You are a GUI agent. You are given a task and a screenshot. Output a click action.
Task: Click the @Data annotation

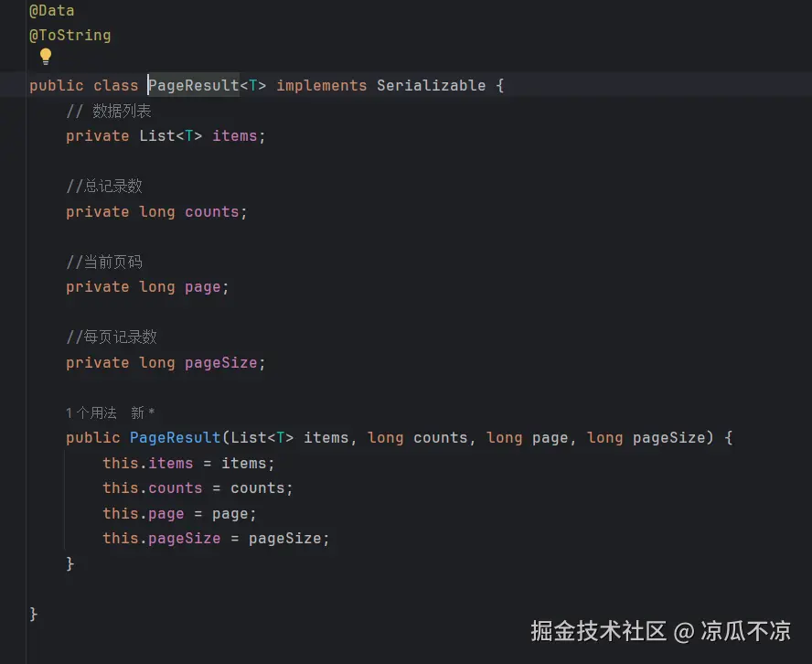pyautogui.click(x=52, y=11)
